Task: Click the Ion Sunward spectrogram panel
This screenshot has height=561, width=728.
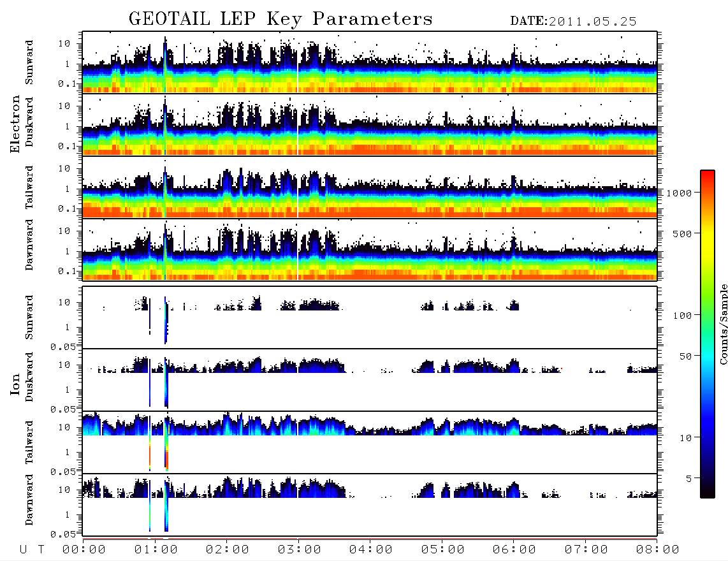Action: click(x=370, y=317)
